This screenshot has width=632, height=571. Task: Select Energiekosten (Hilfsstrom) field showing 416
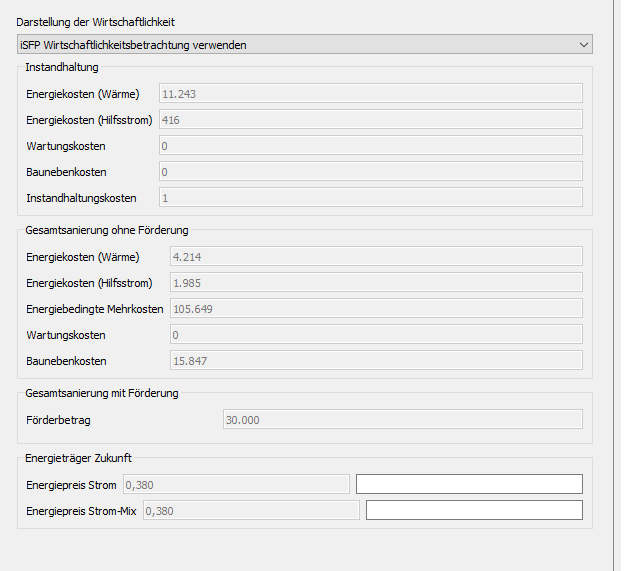pos(370,120)
